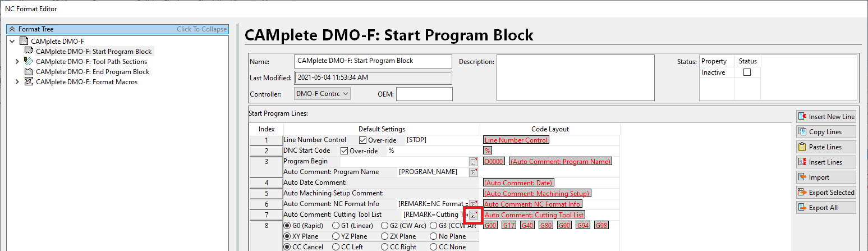Click the Name input field

tap(373, 61)
